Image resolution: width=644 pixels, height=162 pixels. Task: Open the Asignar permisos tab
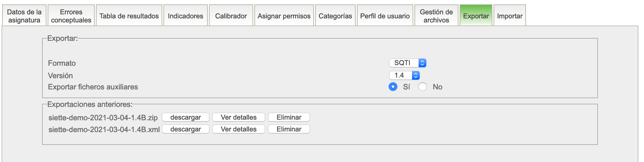(284, 16)
